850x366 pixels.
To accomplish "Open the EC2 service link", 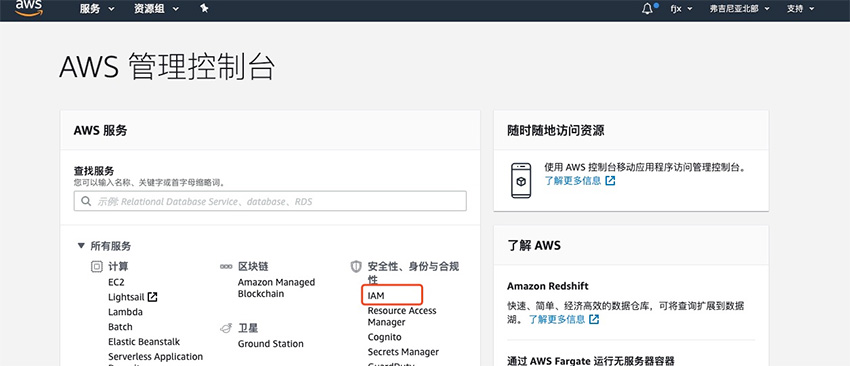I will pyautogui.click(x=116, y=282).
